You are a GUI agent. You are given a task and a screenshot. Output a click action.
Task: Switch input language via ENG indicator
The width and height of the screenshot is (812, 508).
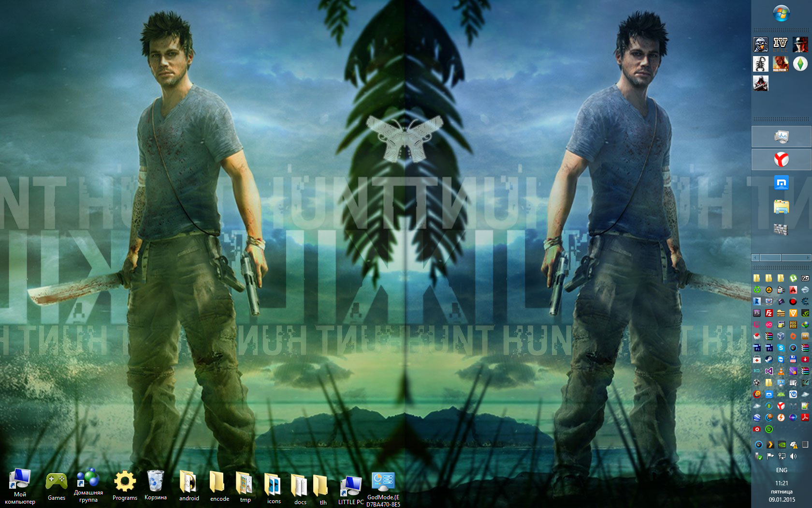pos(782,470)
